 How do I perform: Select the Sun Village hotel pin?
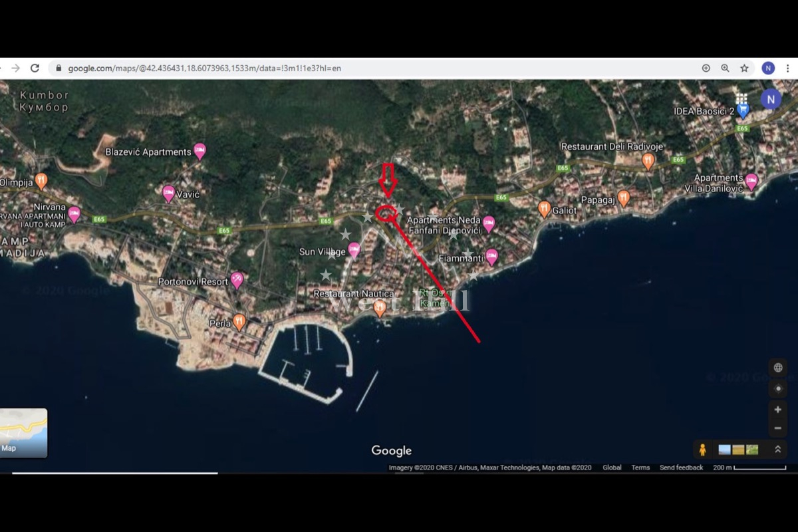coord(354,251)
